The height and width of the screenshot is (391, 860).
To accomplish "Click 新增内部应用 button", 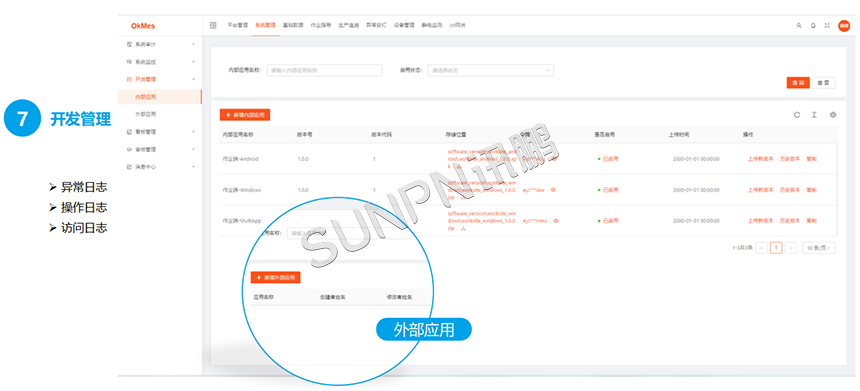I will coord(245,115).
